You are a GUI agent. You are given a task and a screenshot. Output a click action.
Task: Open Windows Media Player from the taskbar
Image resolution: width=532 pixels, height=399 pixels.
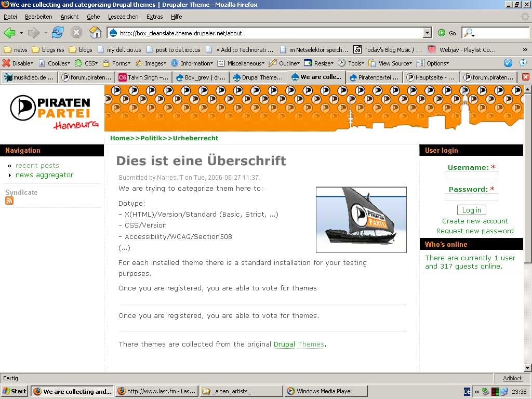pos(326,391)
